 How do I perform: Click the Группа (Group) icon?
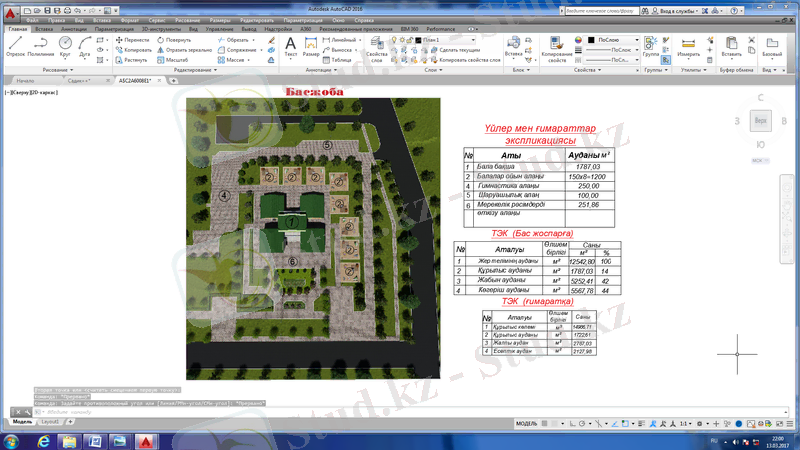tap(651, 46)
